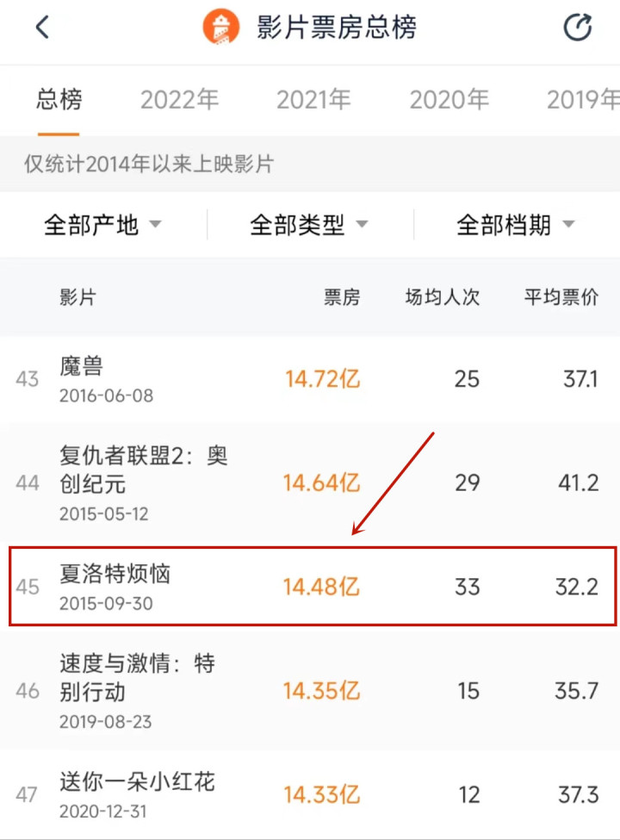Expand the 全部类型 filter
This screenshot has height=840, width=620.
pos(309,225)
